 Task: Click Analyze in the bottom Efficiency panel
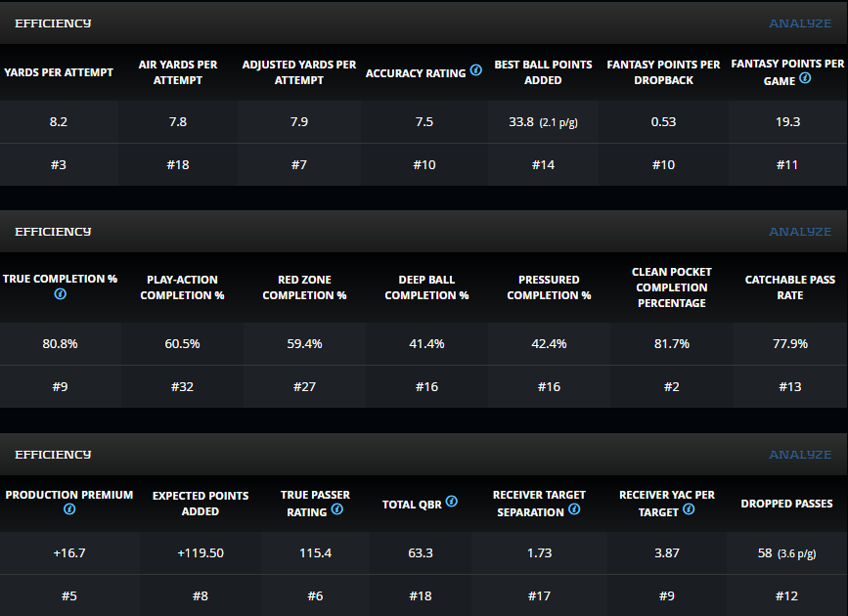[x=800, y=455]
